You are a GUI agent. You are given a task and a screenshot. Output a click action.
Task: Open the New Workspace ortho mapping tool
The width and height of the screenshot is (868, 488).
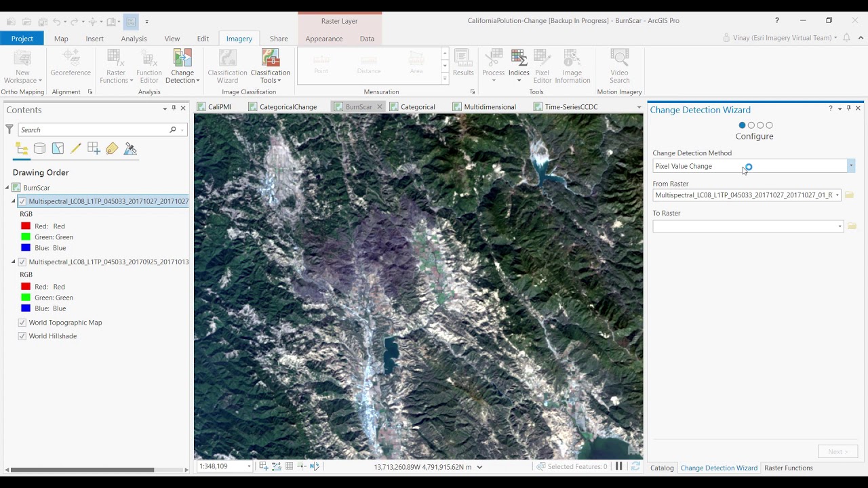[22, 66]
